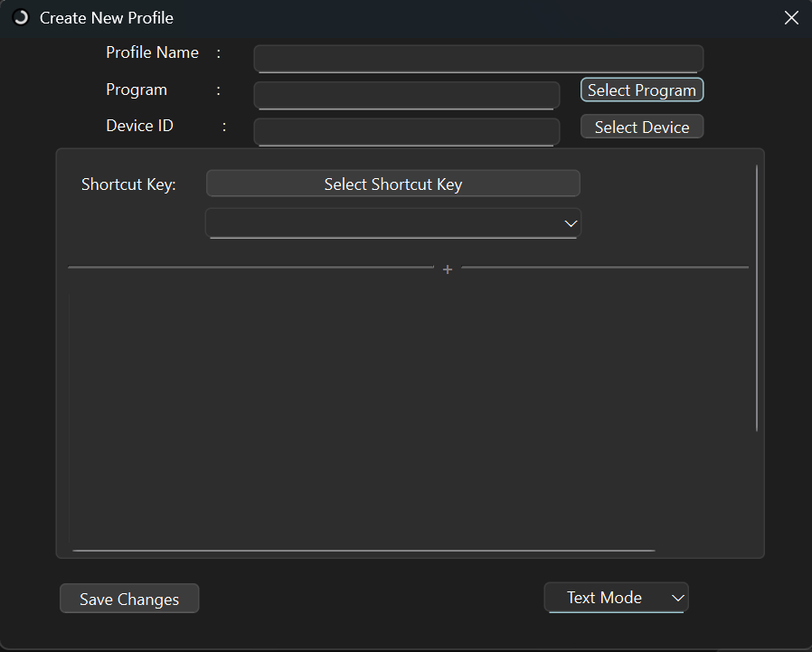Click the Select Shortcut Key button
The height and width of the screenshot is (652, 812).
click(393, 184)
